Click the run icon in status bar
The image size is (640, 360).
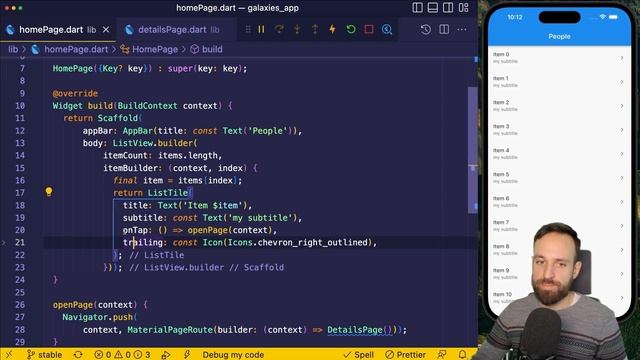[x=166, y=355]
